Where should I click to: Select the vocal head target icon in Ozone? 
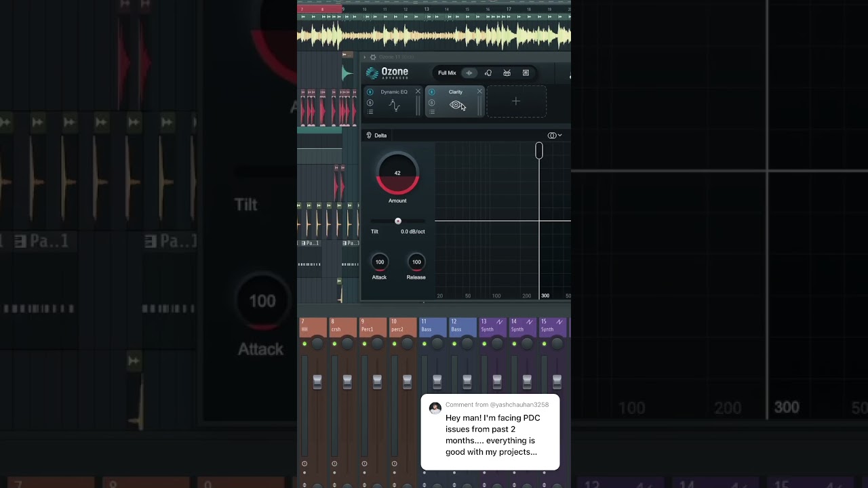[x=488, y=73]
